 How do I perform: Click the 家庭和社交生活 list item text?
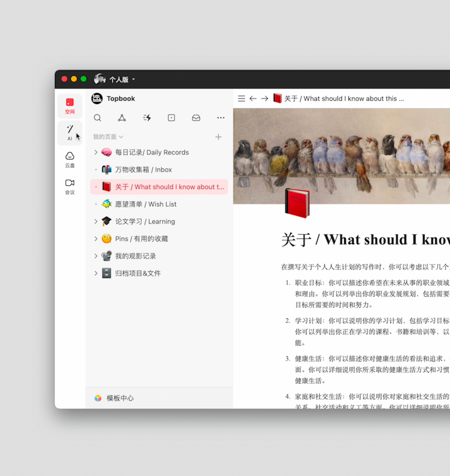point(372,401)
